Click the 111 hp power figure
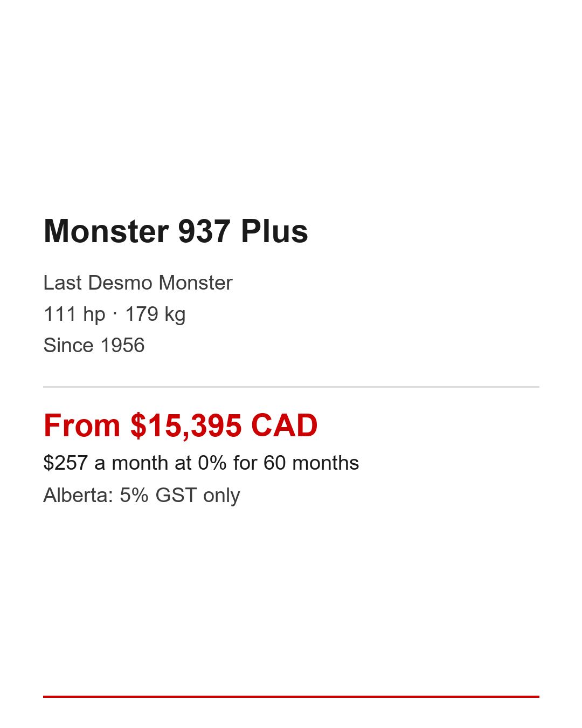Screen dimensions: 582x728 [x=74, y=314]
